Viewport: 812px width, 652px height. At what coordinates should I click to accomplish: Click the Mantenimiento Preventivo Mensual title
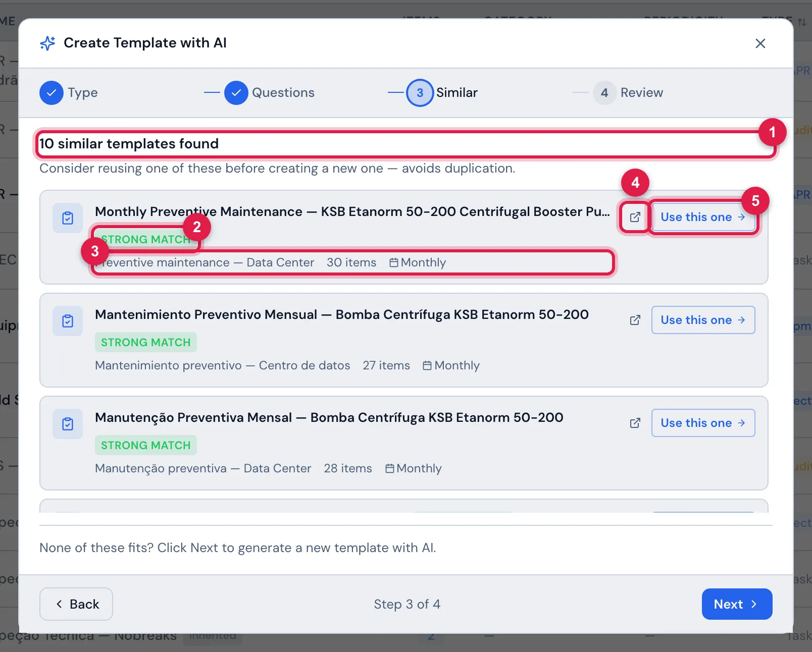coord(342,314)
